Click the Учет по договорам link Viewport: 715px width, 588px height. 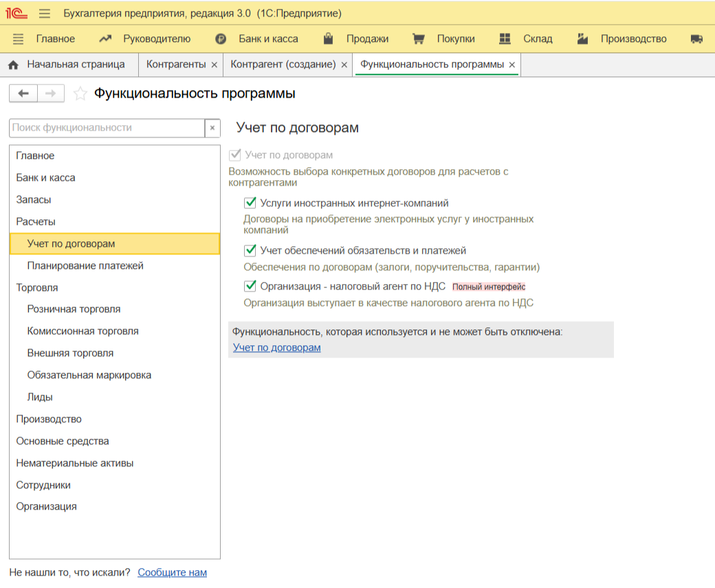click(x=277, y=347)
